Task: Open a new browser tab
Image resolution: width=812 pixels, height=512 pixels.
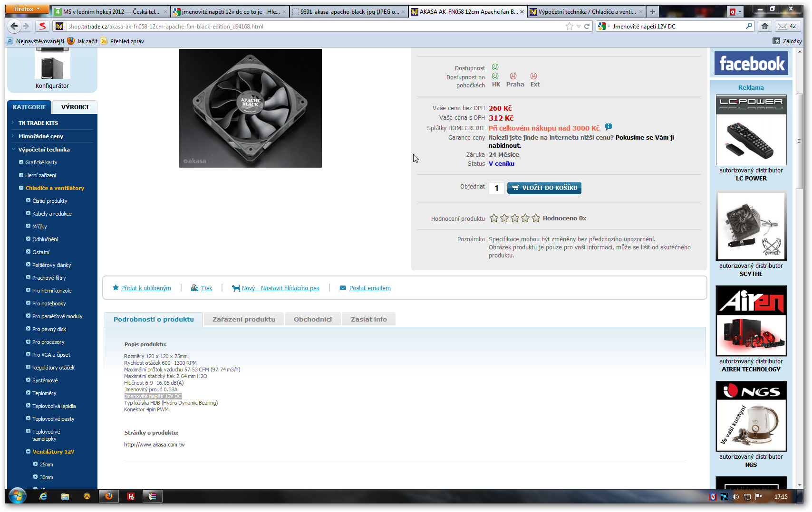Action: tap(653, 11)
